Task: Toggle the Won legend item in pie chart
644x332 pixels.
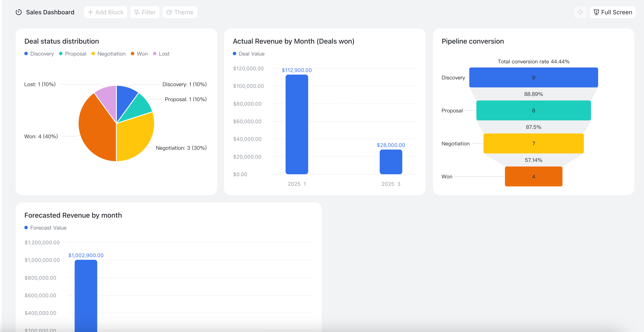Action: point(139,54)
